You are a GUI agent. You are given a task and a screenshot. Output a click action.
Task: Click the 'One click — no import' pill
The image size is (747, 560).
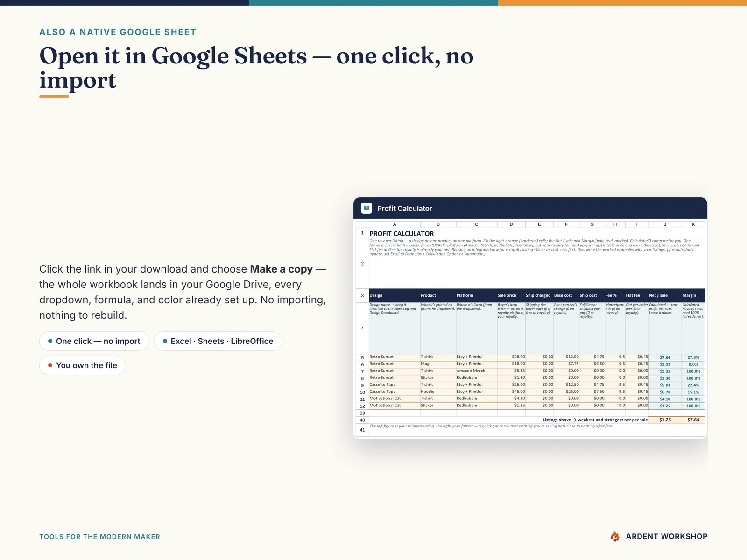(94, 341)
